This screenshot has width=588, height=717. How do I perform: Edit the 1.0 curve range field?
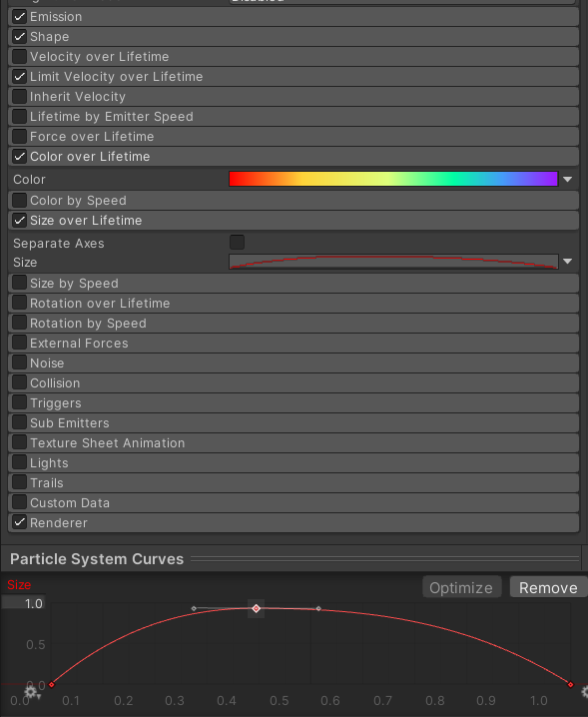pyautogui.click(x=23, y=603)
